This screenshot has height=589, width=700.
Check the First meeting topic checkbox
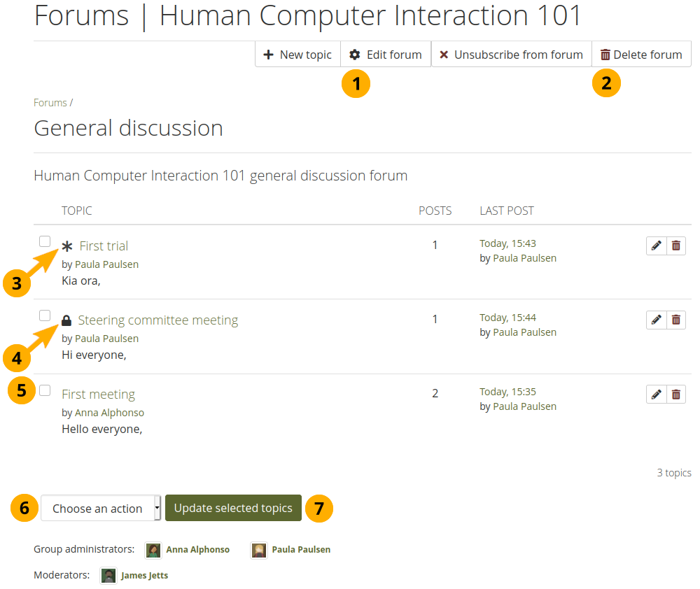click(45, 390)
